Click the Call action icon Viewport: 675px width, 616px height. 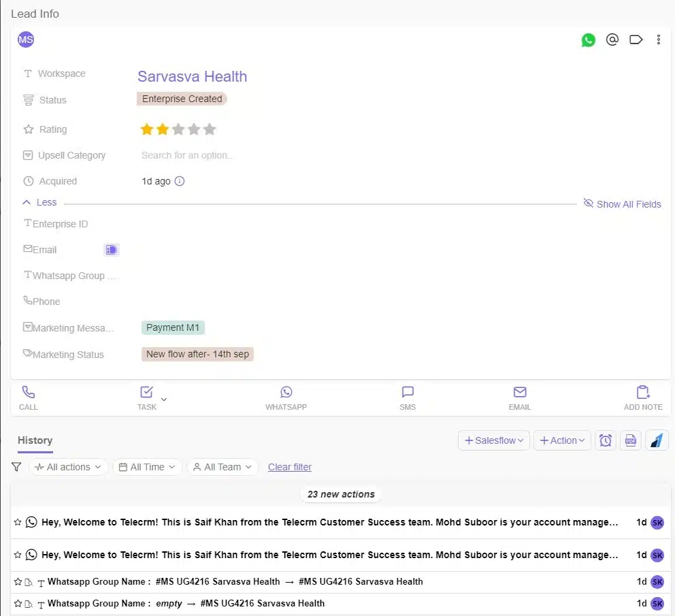[x=28, y=392]
